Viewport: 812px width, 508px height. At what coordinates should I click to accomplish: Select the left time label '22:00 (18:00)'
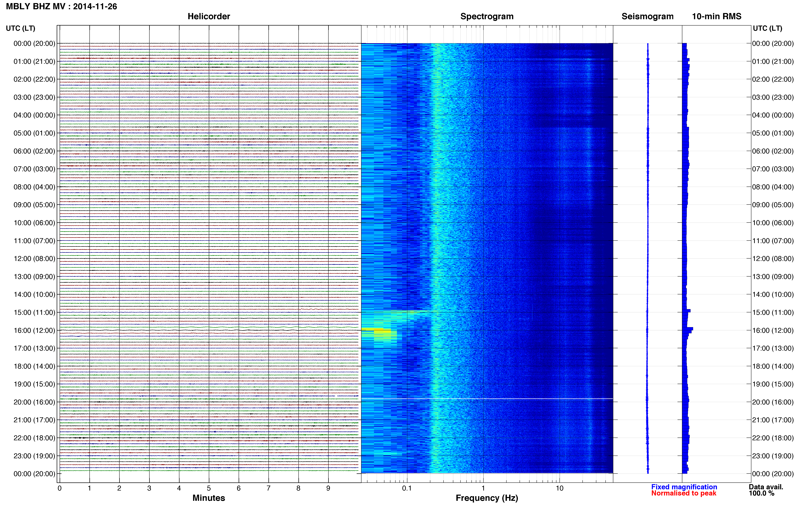34,438
